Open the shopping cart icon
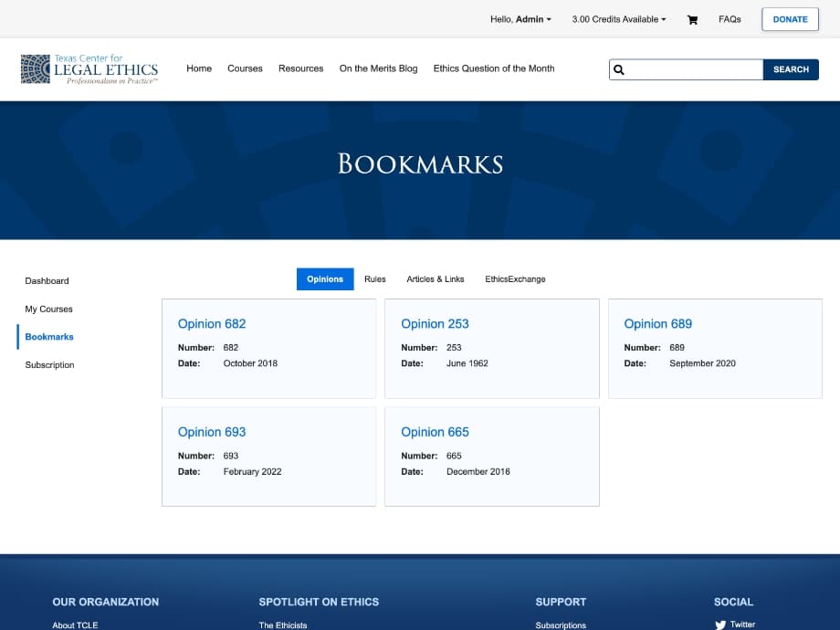Viewport: 840px width, 630px height. (692, 19)
